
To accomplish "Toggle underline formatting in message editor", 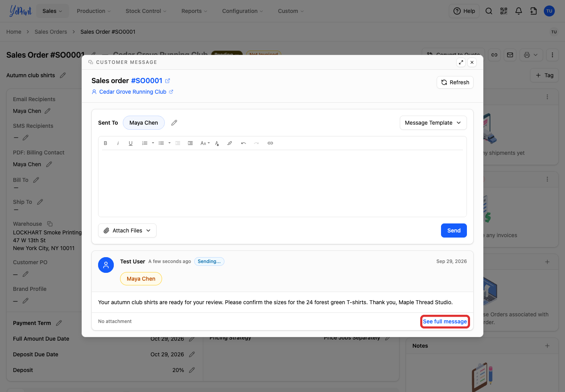I will [131, 143].
